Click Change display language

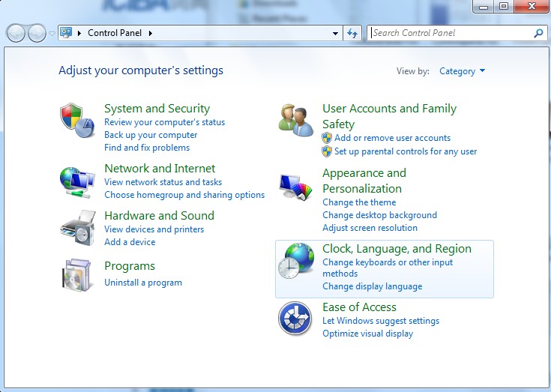click(x=372, y=286)
